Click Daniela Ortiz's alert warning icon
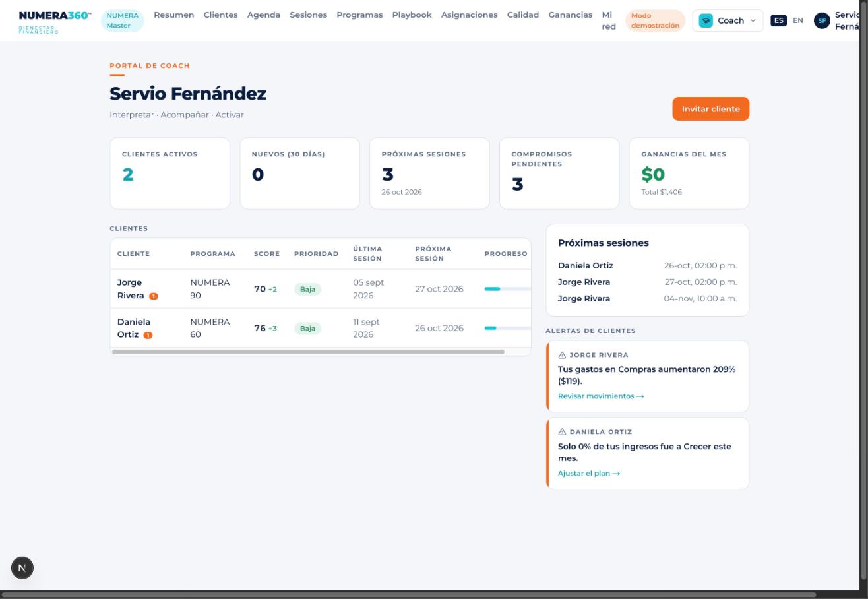Screen dimensions: 868x599 (x=562, y=432)
